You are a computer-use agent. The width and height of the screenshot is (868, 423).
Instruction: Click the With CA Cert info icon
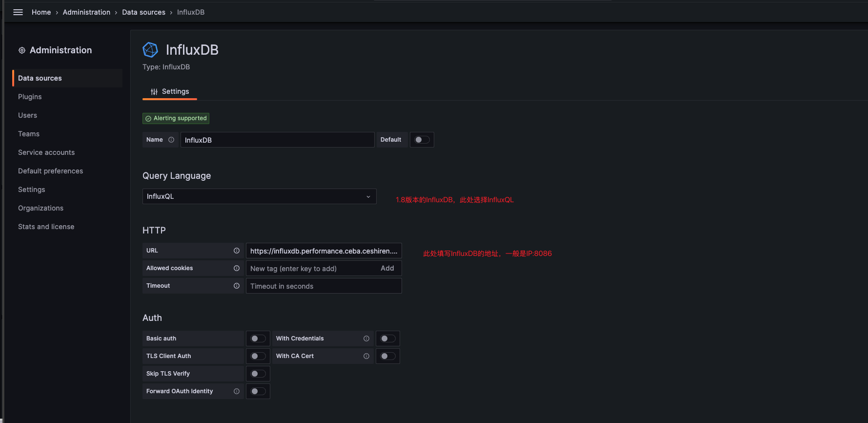coord(366,356)
